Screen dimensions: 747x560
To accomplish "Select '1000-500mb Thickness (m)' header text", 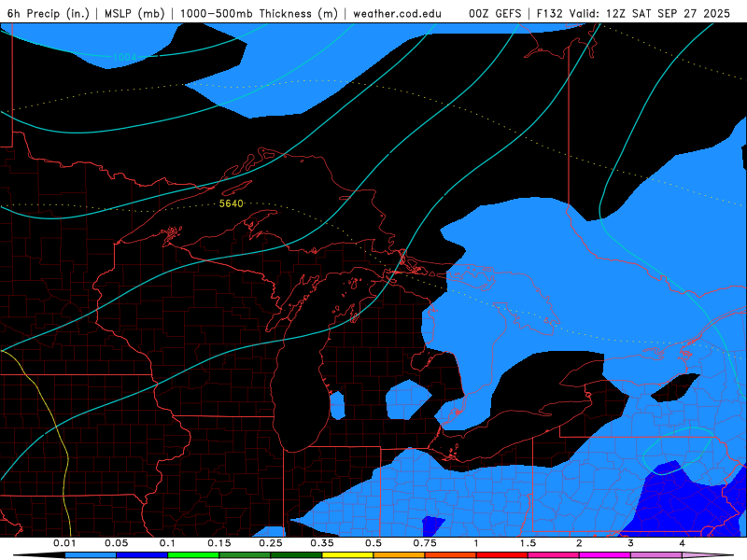I will click(x=260, y=13).
